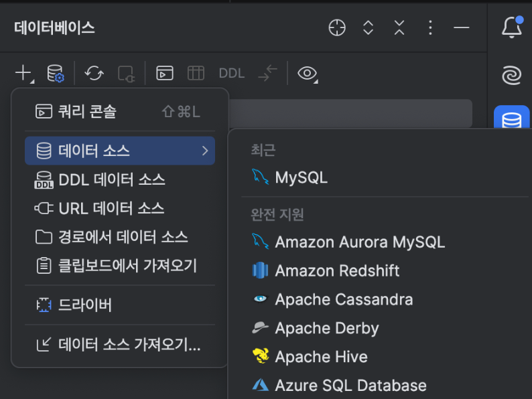Viewport: 532px width, 399px height.
Task: Choose Azure SQL Database data source
Action: 385,386
